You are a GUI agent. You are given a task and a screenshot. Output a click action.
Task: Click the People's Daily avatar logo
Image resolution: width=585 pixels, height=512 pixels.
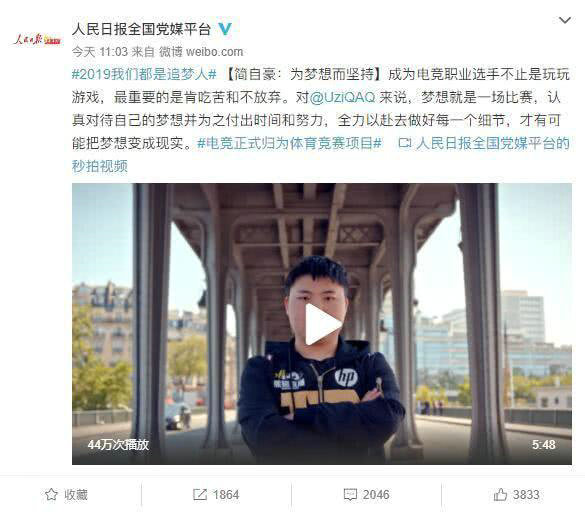37,39
